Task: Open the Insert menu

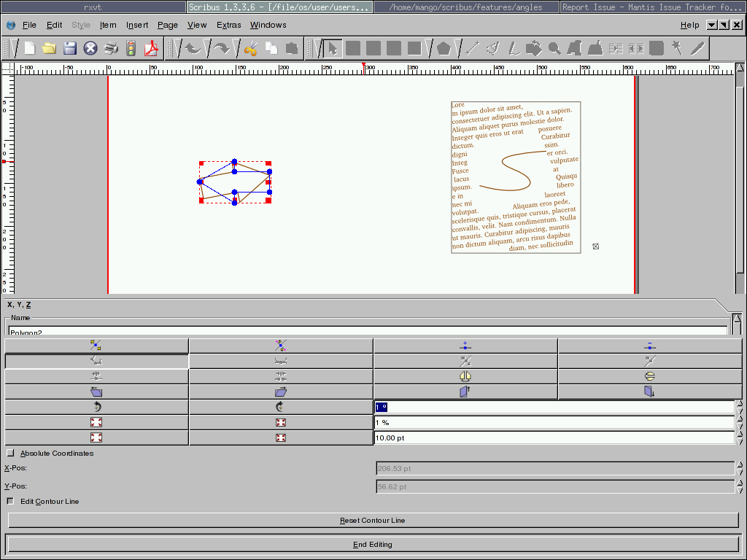Action: point(137,25)
